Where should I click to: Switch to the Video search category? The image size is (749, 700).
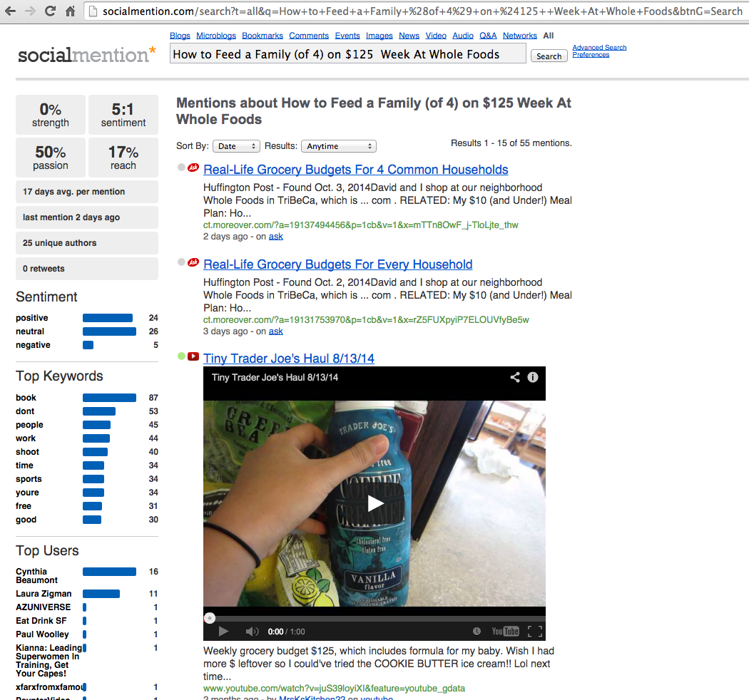coord(436,36)
